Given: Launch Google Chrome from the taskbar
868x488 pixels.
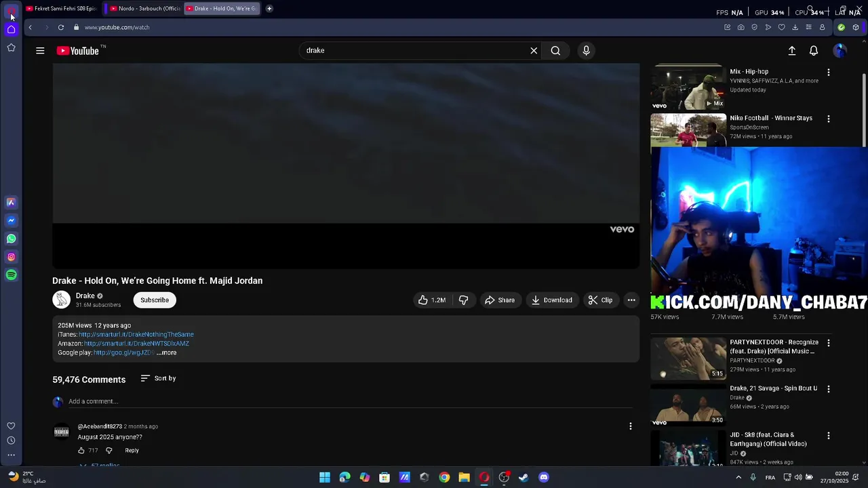Looking at the screenshot, I should pos(444,478).
